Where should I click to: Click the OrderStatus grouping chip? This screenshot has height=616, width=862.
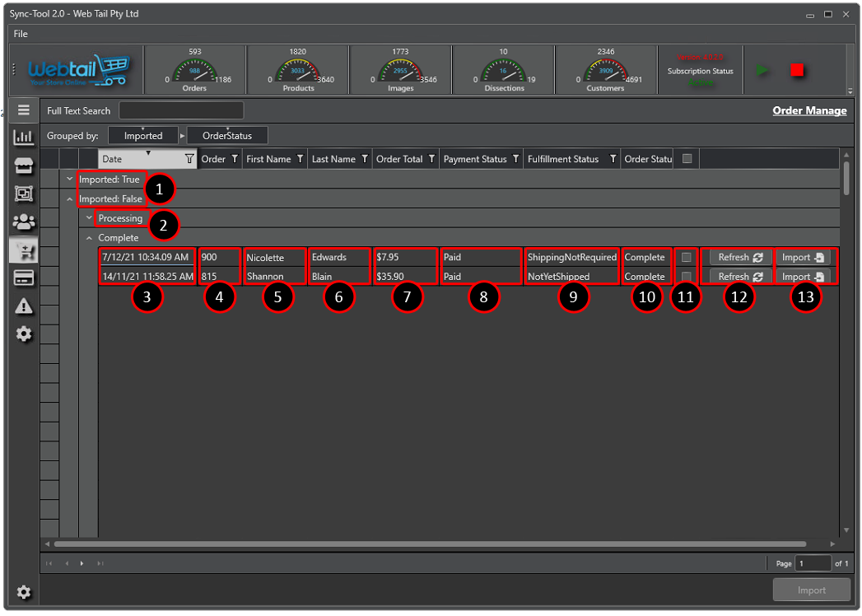[x=227, y=136]
